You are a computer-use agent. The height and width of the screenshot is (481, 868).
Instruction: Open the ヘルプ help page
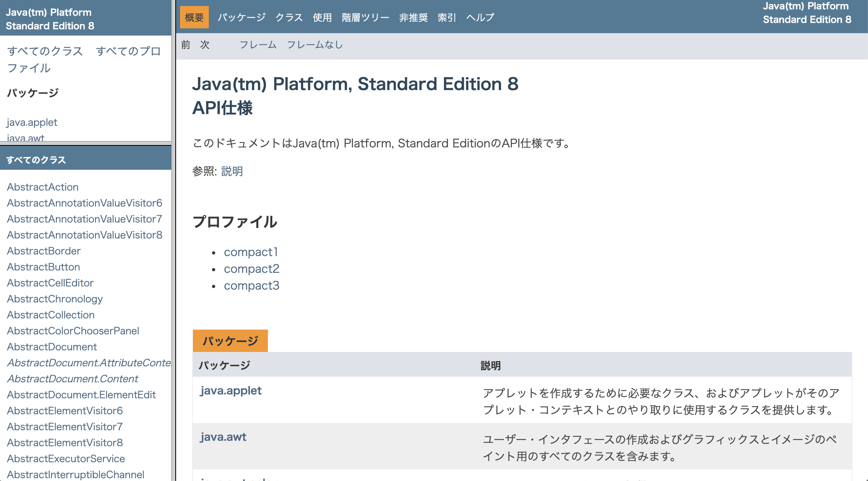coord(480,17)
